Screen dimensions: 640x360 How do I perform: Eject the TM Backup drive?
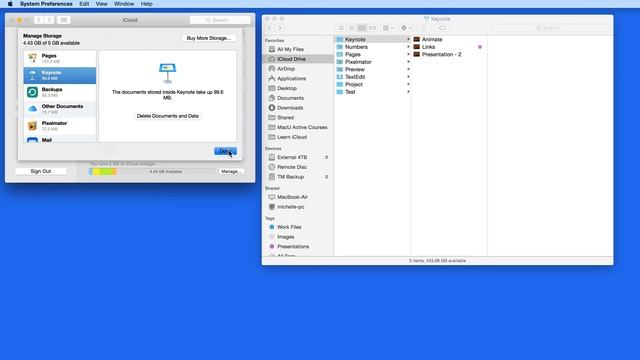tap(327, 177)
